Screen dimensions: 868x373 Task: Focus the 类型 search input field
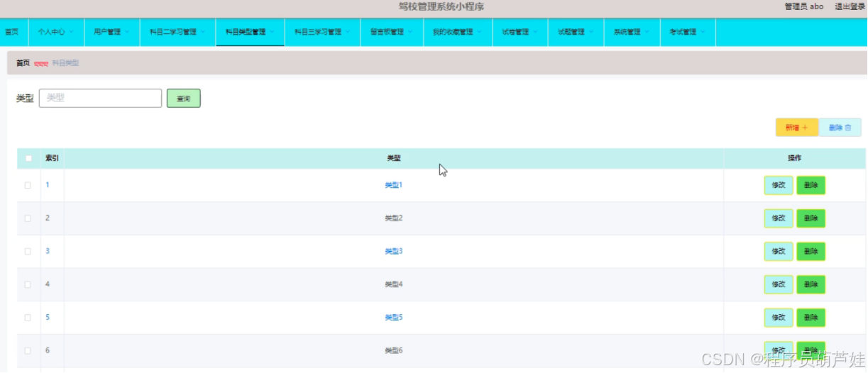pos(100,98)
